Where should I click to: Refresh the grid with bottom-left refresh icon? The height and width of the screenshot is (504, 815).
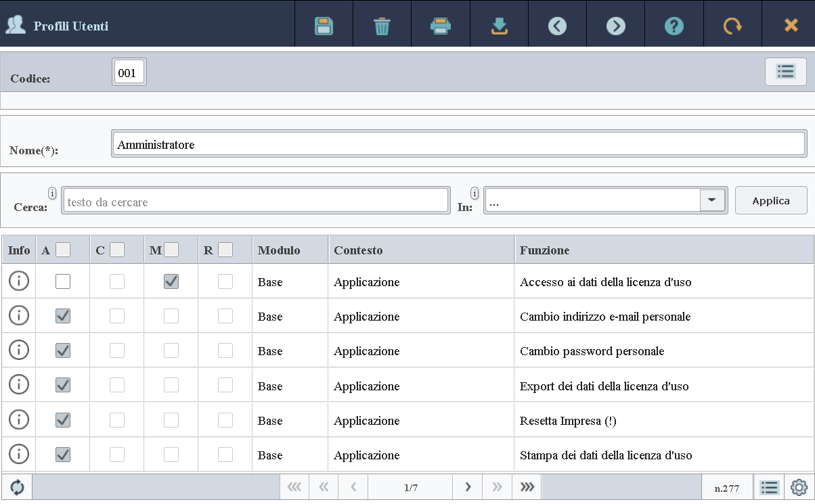(x=17, y=487)
